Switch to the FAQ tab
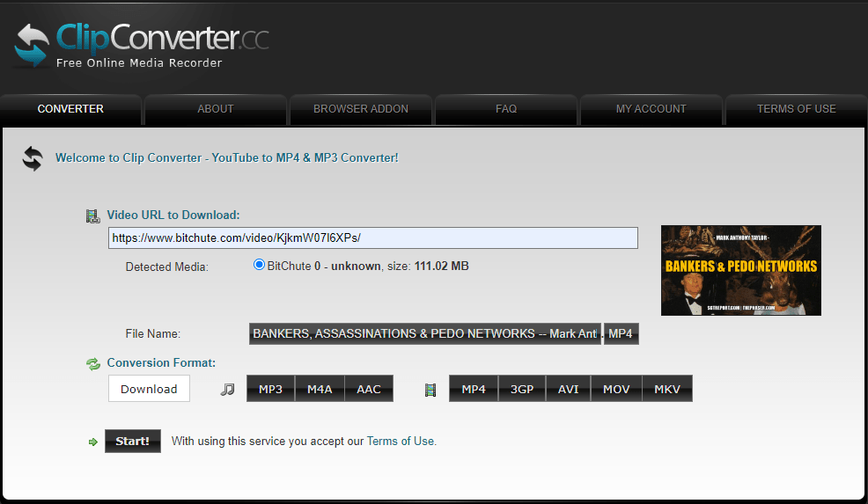 pyautogui.click(x=506, y=109)
